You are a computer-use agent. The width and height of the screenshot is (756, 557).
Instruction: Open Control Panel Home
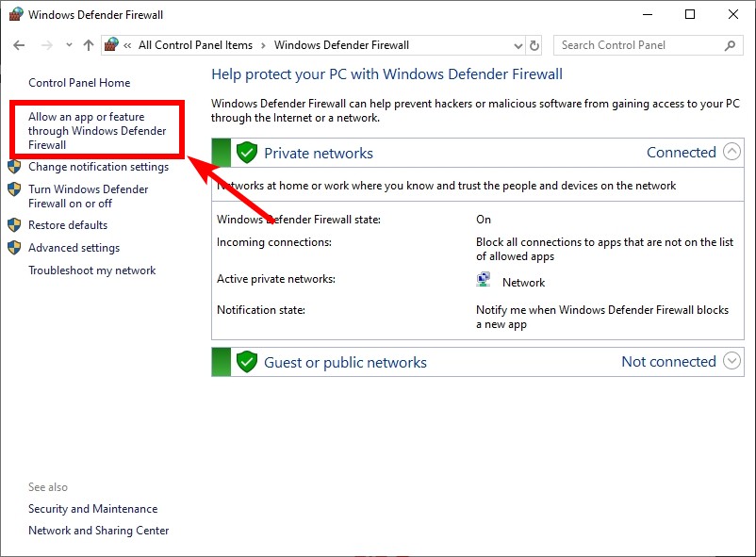(79, 83)
